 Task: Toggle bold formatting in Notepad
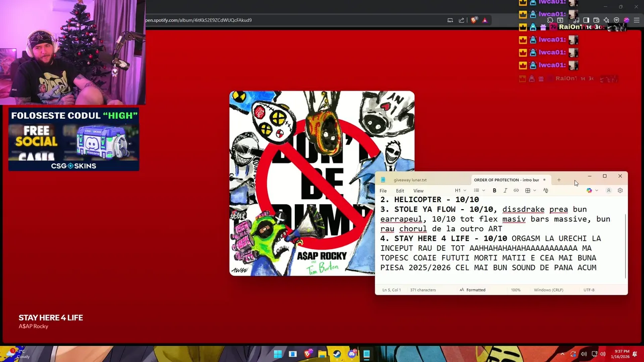[x=495, y=191]
